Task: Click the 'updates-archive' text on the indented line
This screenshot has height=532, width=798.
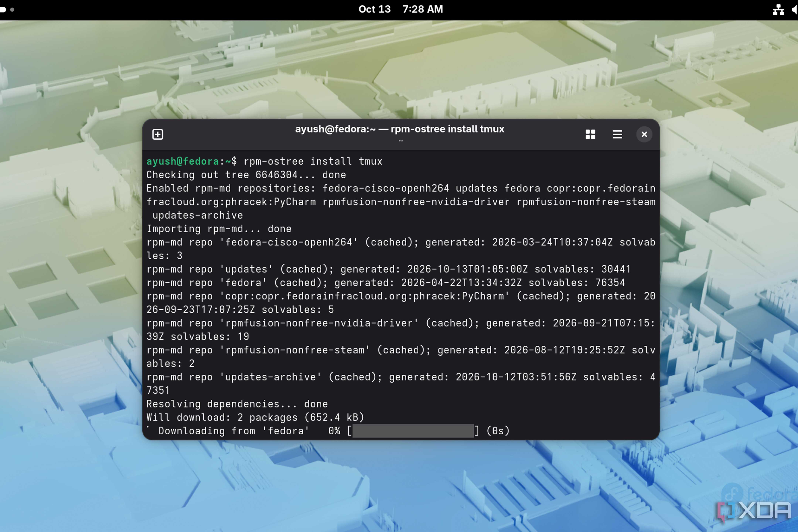Action: (197, 215)
